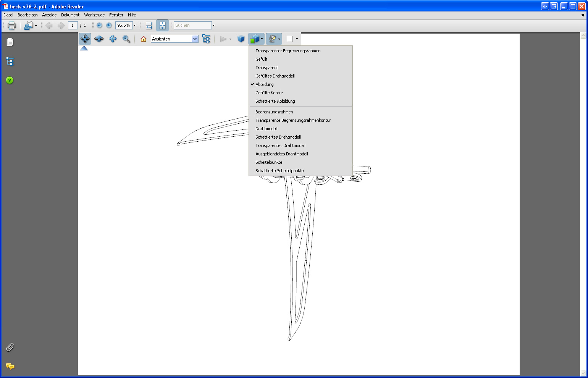This screenshot has width=588, height=378.
Task: Select the 3D spin tool
Action: pyautogui.click(x=99, y=39)
